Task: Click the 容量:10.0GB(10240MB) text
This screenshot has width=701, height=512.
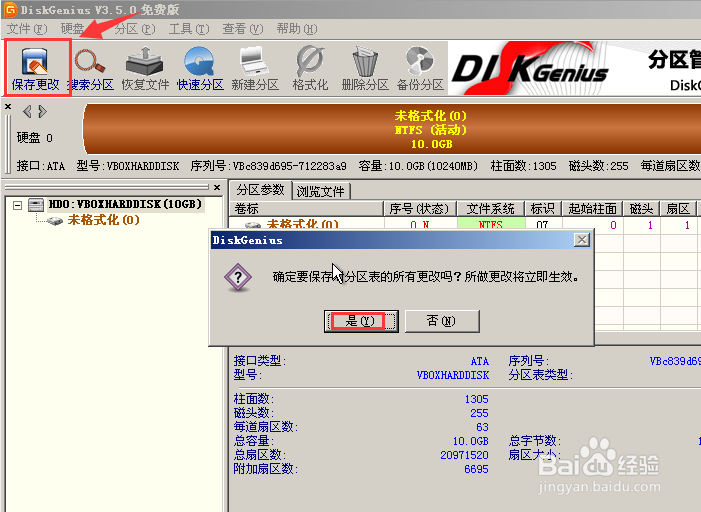Action: coord(418,166)
